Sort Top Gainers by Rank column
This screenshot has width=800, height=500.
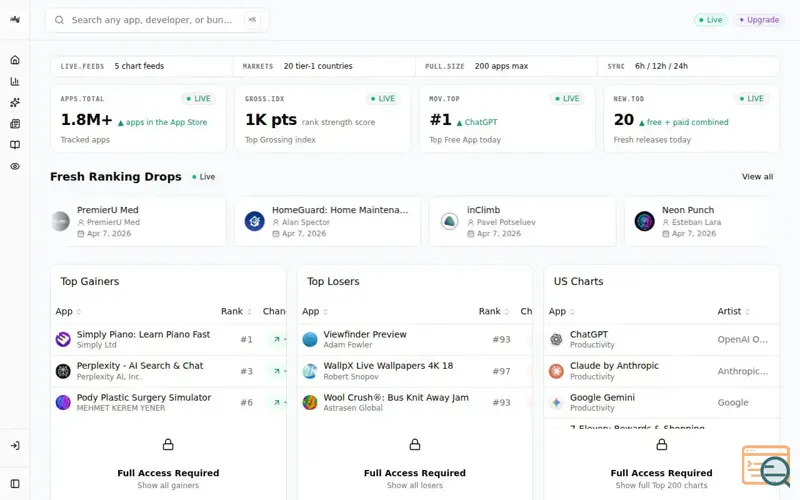(236, 311)
